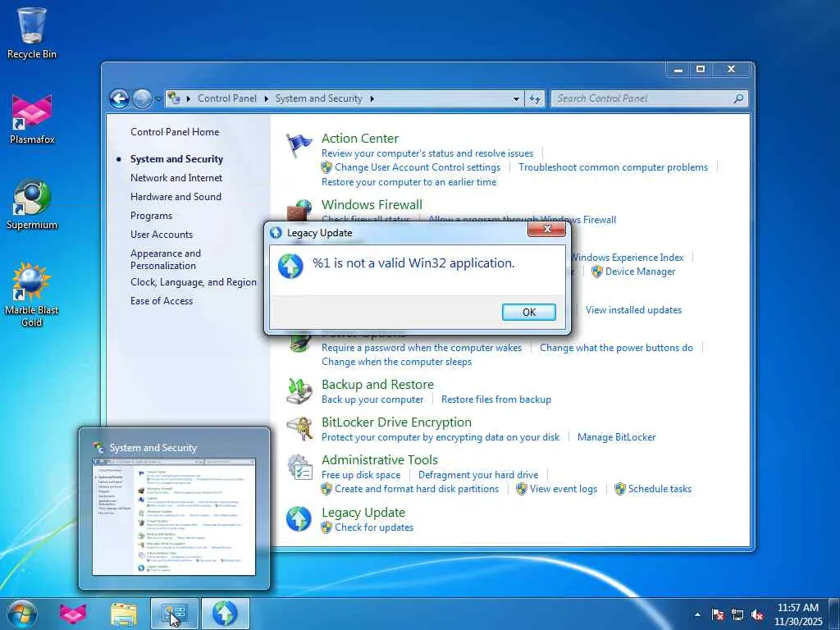Select Appearance and Personalization category
Viewport: 840px width, 630px height.
tap(166, 259)
